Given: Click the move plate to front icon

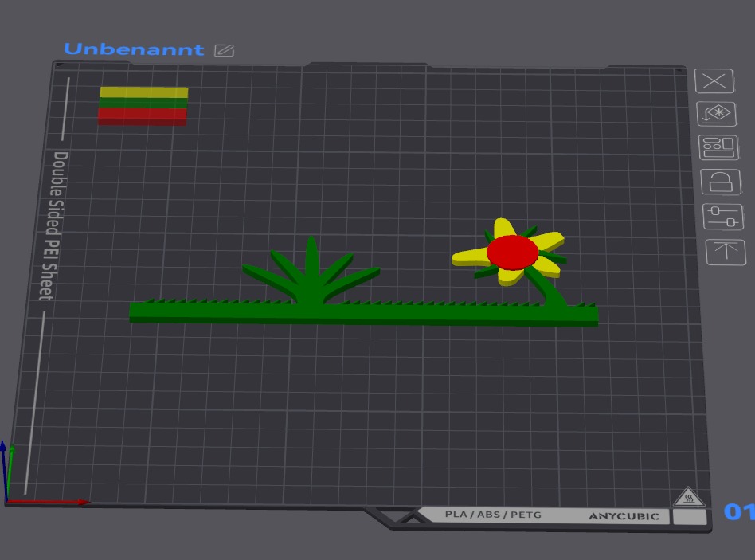Looking at the screenshot, I should tap(726, 252).
